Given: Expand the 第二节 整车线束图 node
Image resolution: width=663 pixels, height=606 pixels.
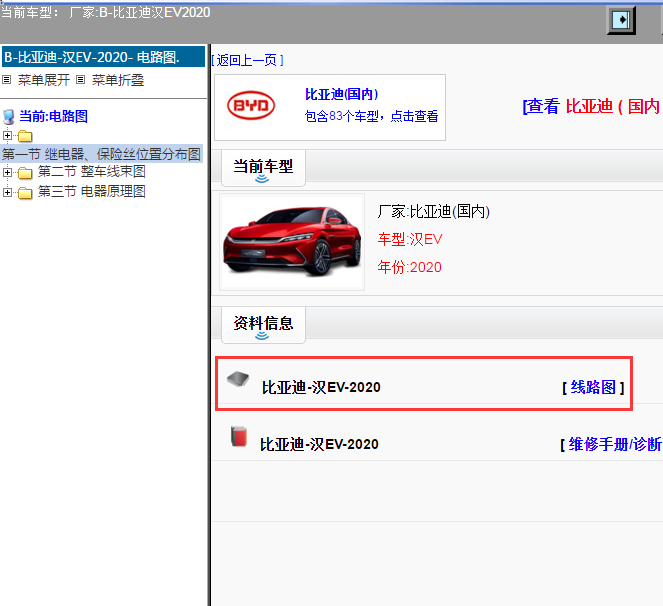Looking at the screenshot, I should (7, 172).
